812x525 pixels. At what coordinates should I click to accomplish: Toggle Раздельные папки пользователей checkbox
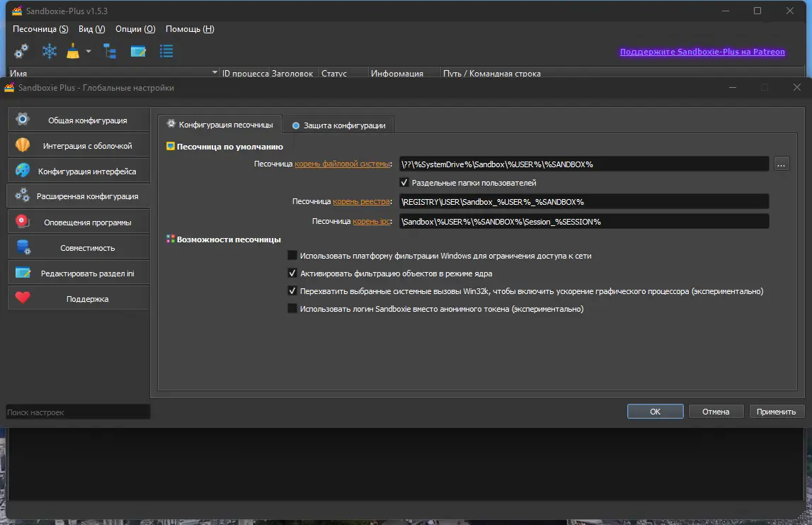[404, 182]
